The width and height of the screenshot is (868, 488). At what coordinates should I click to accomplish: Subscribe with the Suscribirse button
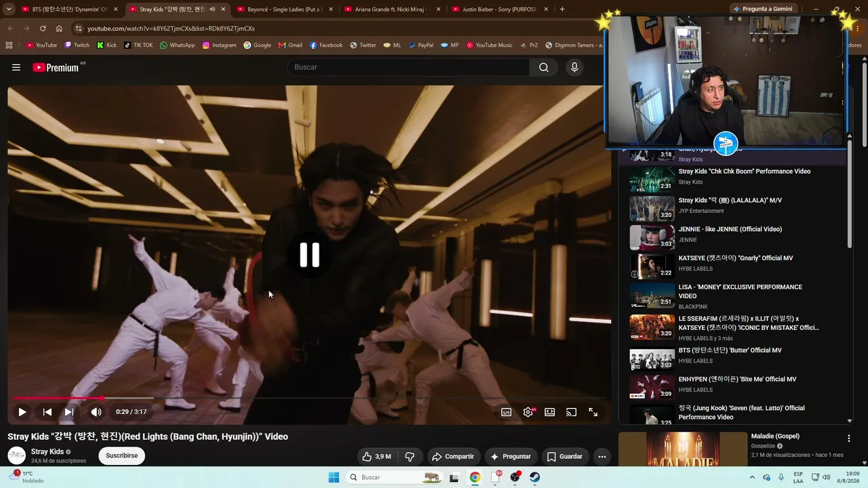click(122, 455)
